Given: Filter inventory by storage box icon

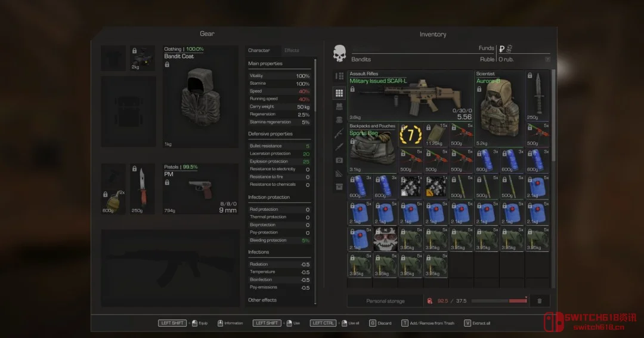Looking at the screenshot, I should pos(339,187).
